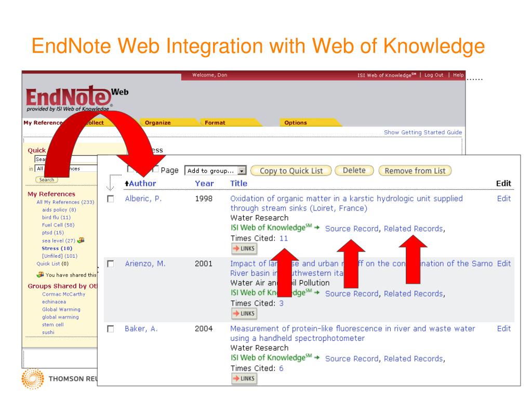Click Remove from List button
Screen dimensions: 532x399
[x=415, y=171]
